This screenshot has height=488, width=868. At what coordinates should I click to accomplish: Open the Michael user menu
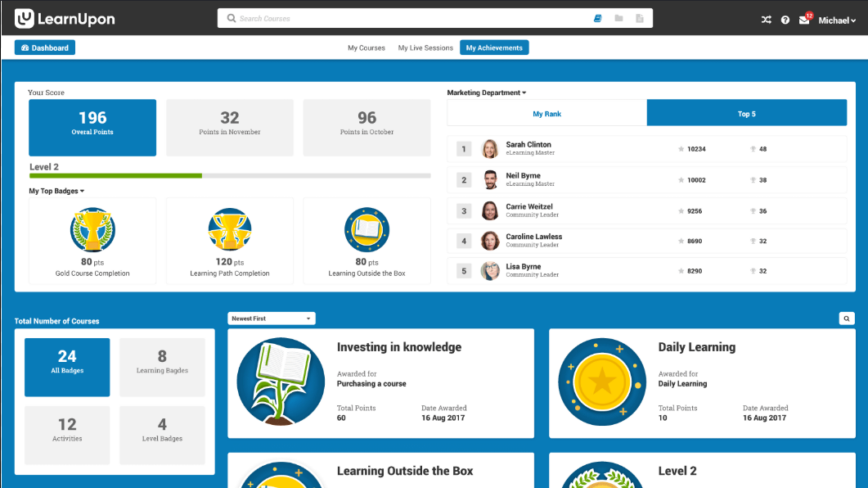pos(837,20)
